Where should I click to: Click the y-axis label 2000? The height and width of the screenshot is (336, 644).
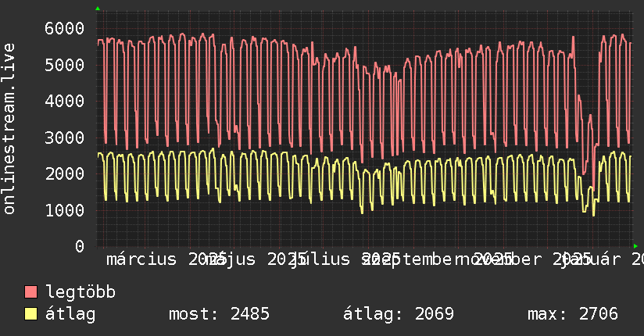click(x=65, y=173)
